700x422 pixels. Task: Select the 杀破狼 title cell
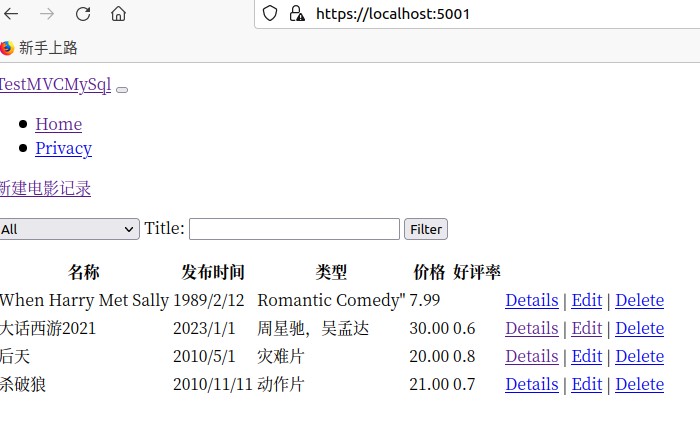23,384
